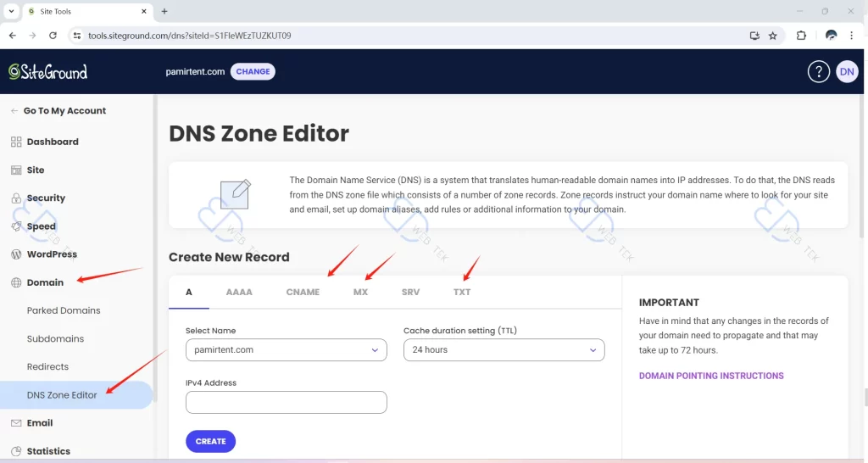Go forward using the browser forward arrow

pos(33,36)
